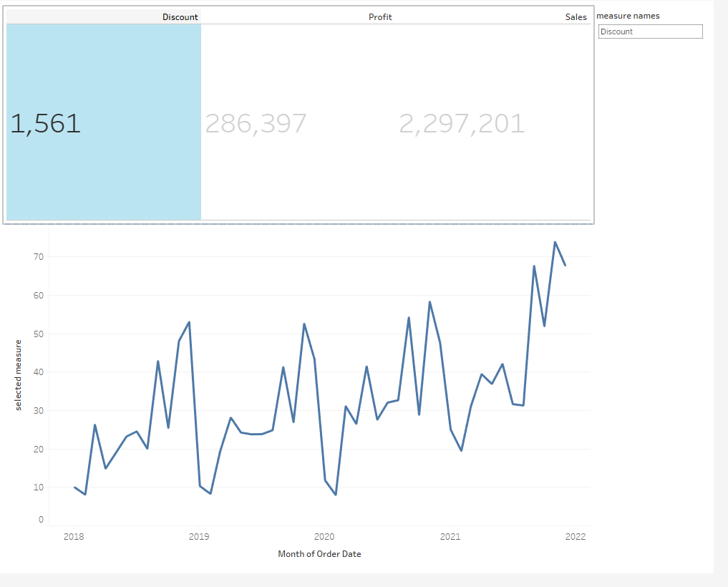Screen dimensions: 728x587
Task: Click the 2019 axis label
Action: point(199,536)
